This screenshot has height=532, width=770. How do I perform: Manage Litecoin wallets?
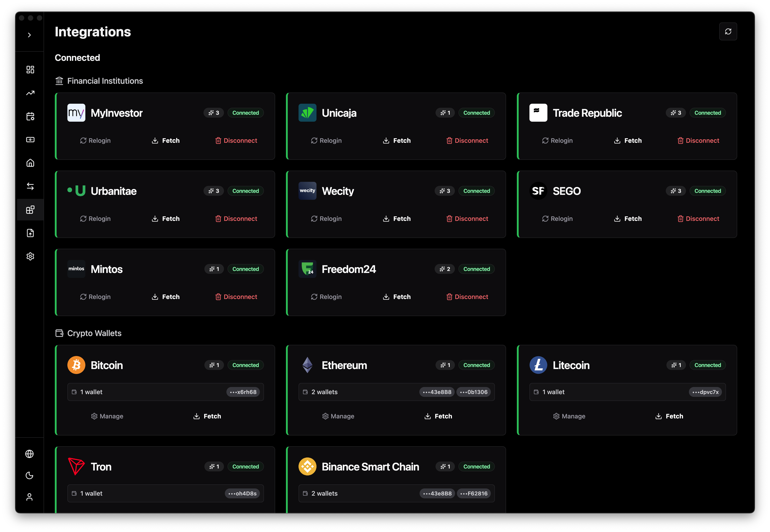(x=569, y=416)
